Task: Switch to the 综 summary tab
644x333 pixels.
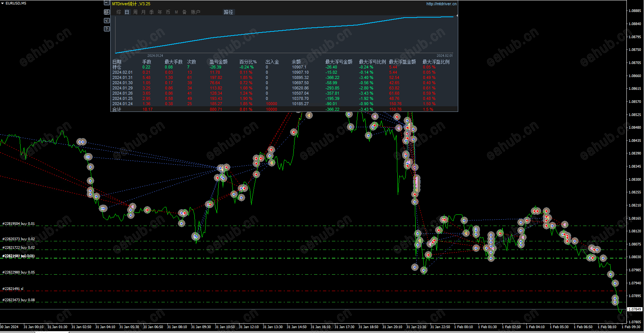Action: pos(119,12)
